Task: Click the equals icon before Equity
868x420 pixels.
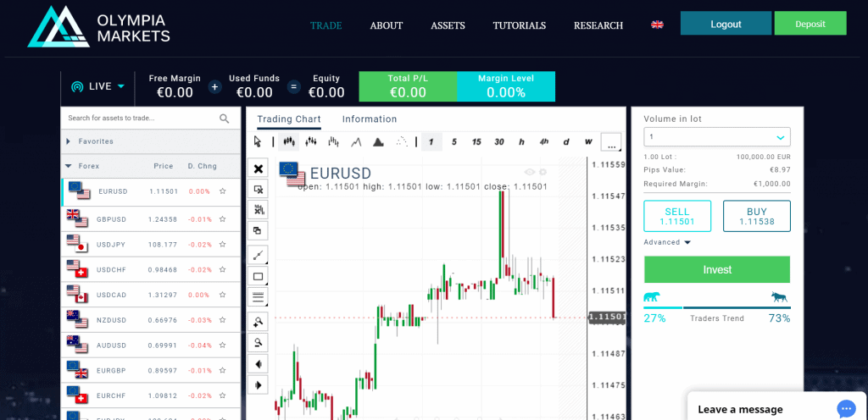Action: tap(293, 86)
